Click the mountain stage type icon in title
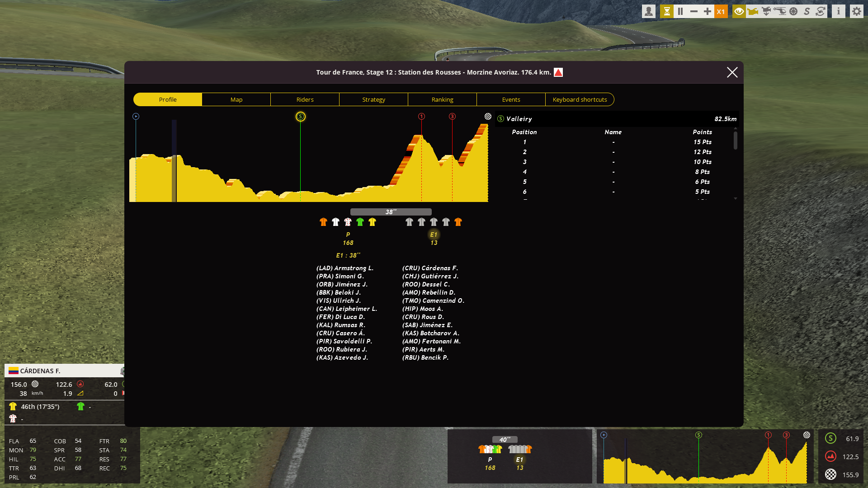 (x=558, y=72)
